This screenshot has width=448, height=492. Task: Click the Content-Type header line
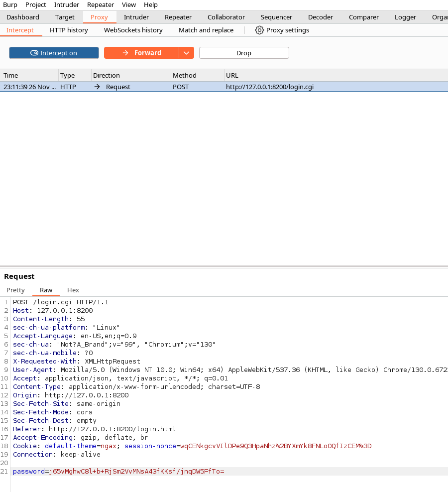tap(136, 387)
